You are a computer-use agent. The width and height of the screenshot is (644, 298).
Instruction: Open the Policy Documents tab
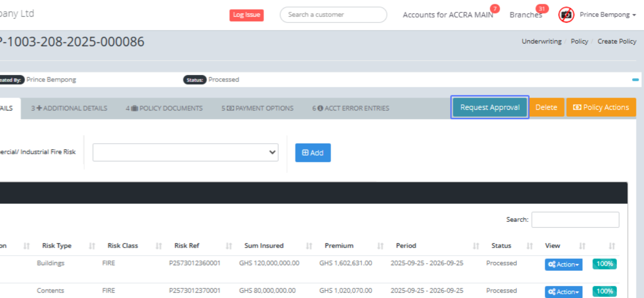[164, 108]
